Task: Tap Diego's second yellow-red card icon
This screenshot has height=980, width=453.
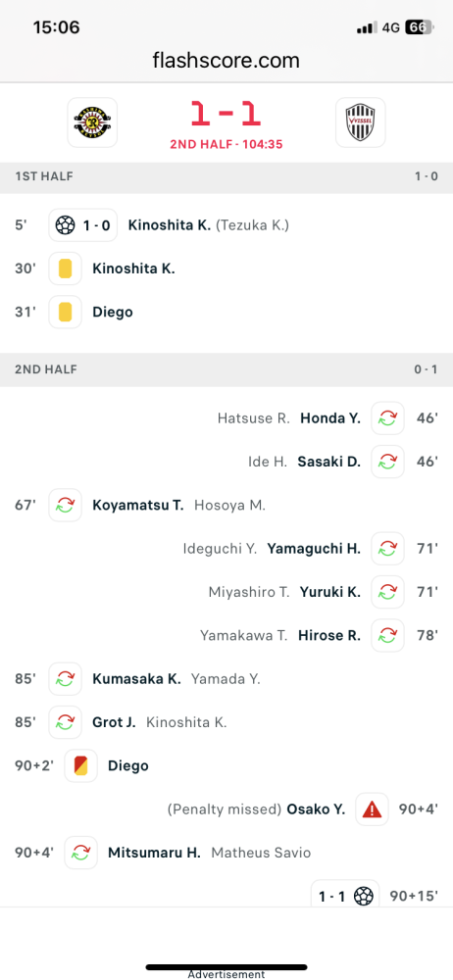Action: (x=80, y=765)
